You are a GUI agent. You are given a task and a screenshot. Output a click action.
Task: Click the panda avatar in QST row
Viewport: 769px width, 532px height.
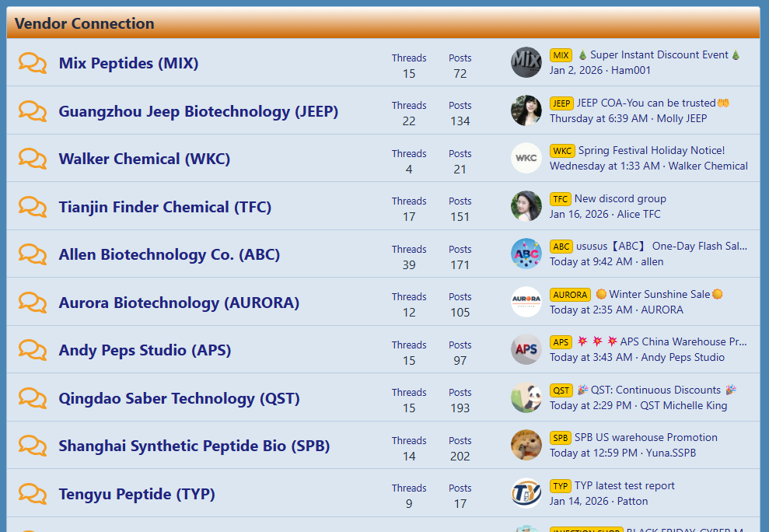pyautogui.click(x=526, y=397)
